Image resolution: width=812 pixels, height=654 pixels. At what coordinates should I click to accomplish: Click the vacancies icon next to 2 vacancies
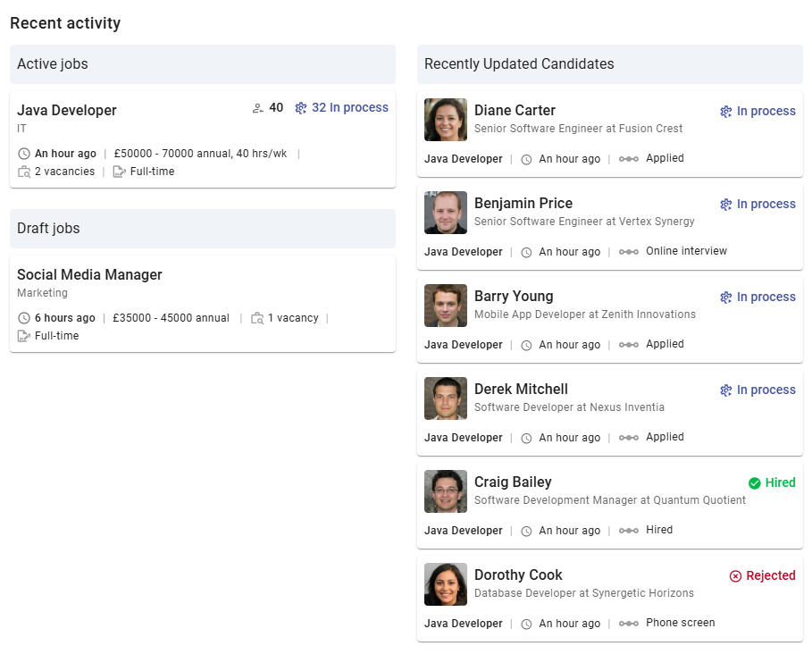click(x=24, y=172)
